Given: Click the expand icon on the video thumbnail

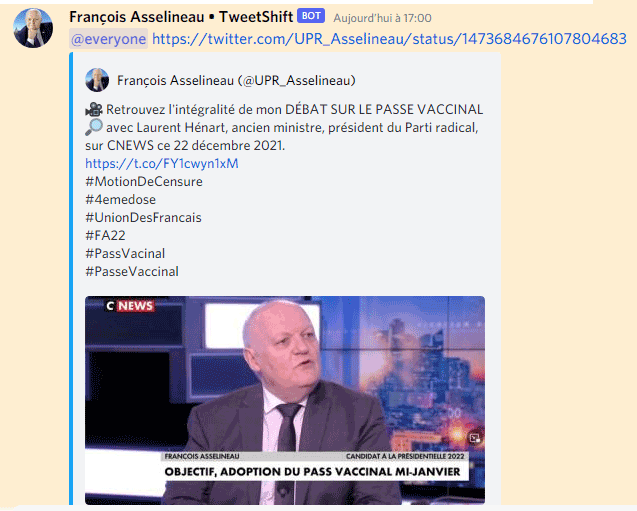Looking at the screenshot, I should 474,438.
